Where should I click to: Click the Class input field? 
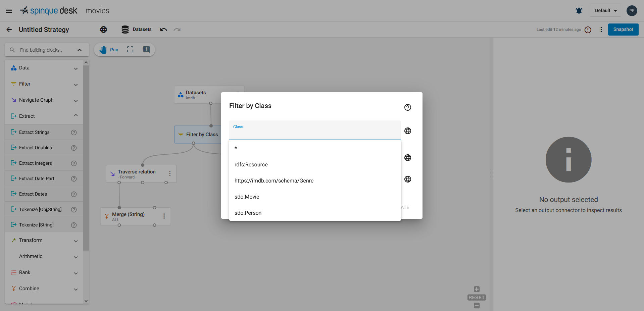(315, 130)
